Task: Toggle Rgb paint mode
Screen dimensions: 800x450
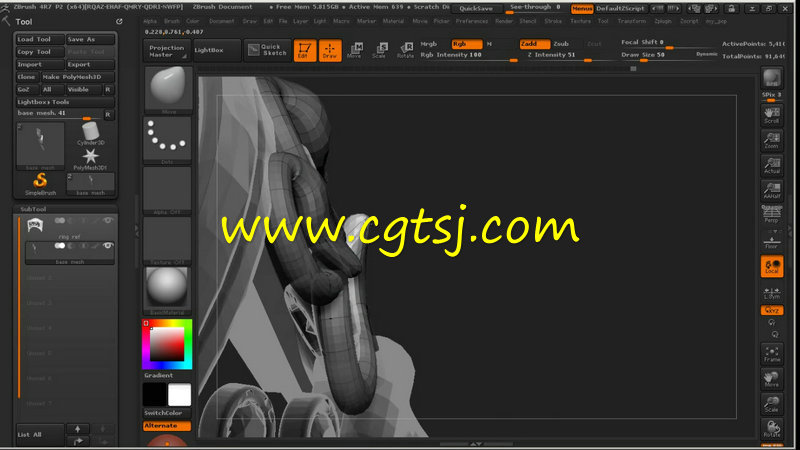Action: pos(466,44)
